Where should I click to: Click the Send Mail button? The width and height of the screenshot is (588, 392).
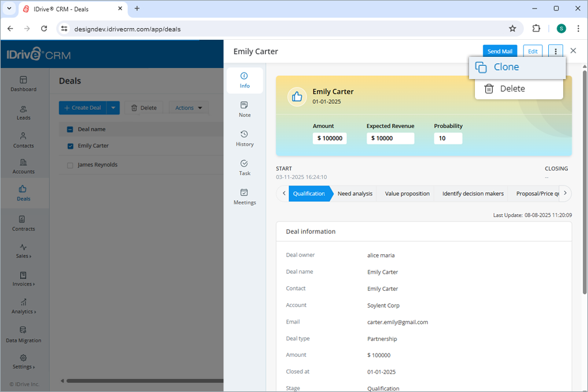500,50
